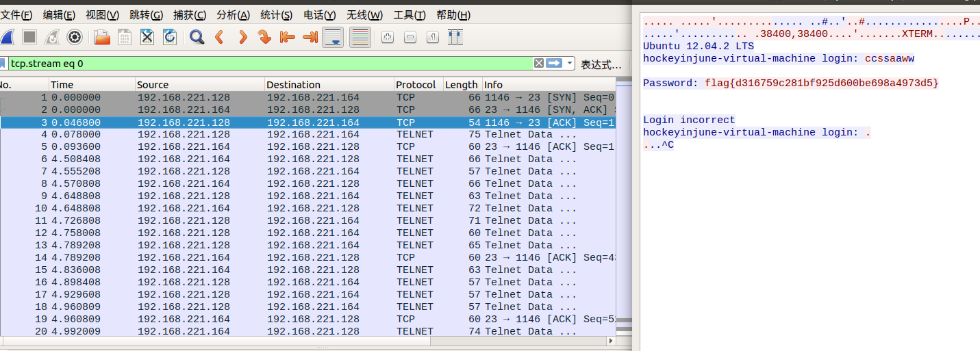This screenshot has height=351, width=980.
Task: Edit the tcp.stream eq 0 filter field
Action: tap(271, 63)
